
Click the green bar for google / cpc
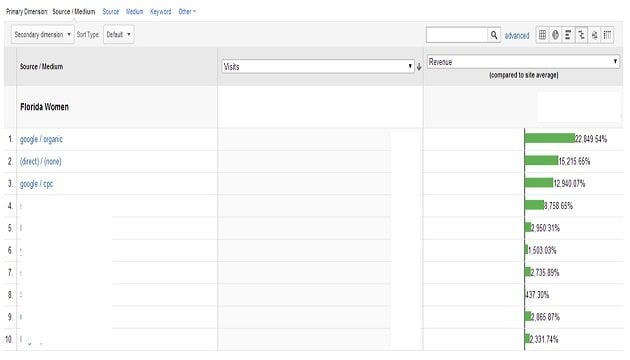click(x=539, y=183)
